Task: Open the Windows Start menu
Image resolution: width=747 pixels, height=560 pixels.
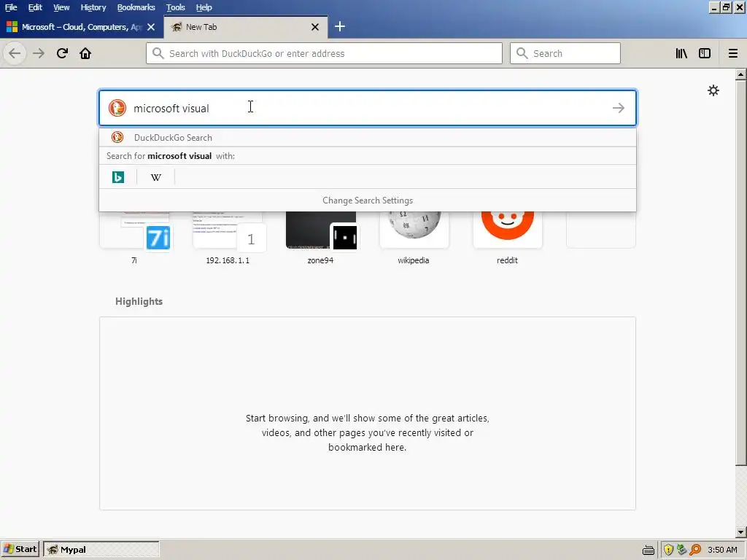Action: [x=20, y=549]
